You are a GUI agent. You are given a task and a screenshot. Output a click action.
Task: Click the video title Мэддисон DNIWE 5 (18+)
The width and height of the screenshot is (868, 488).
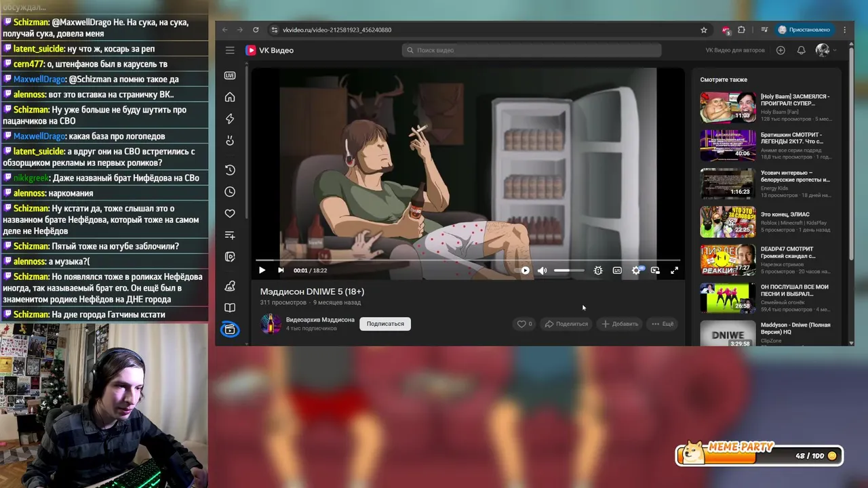coord(312,291)
